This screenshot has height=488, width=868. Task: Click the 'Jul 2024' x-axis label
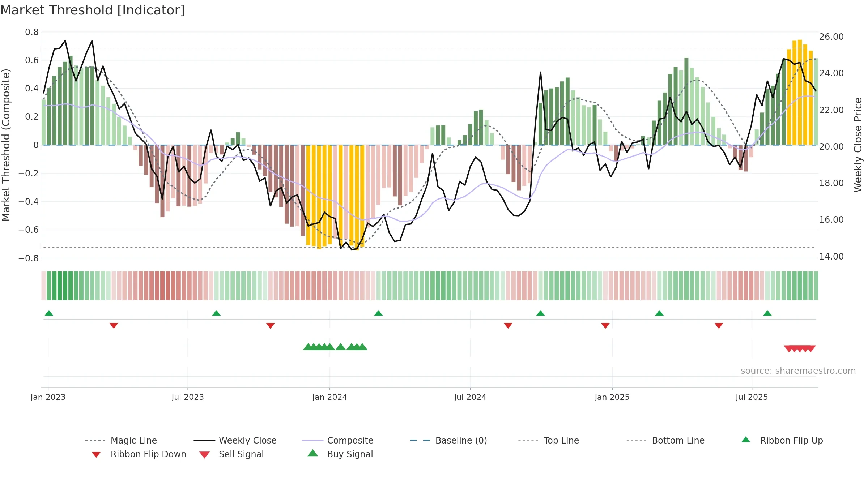(x=470, y=397)
